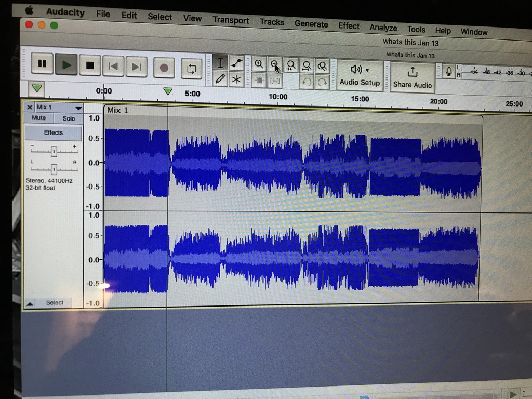
Task: Select the Multi-tool asterisk
Action: click(x=236, y=79)
